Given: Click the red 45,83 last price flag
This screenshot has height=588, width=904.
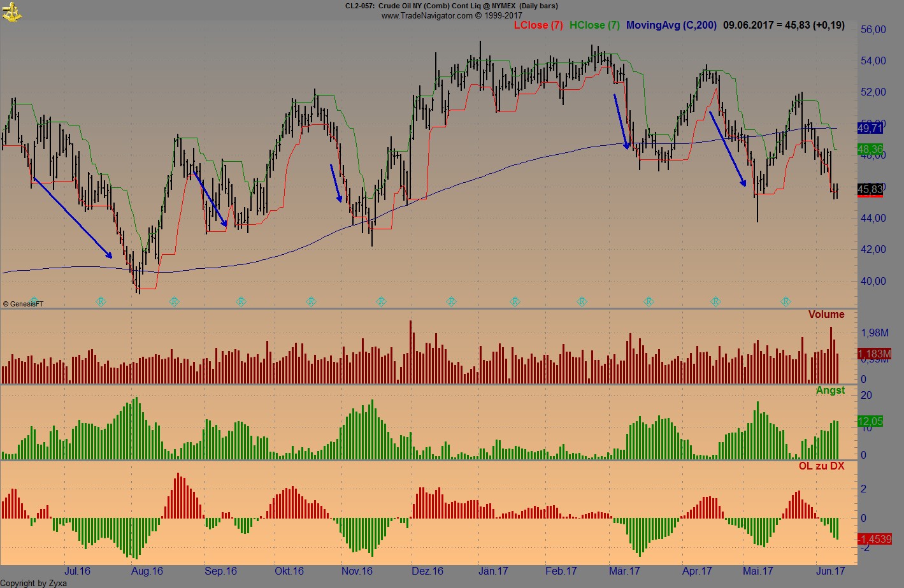Looking at the screenshot, I should click(871, 189).
